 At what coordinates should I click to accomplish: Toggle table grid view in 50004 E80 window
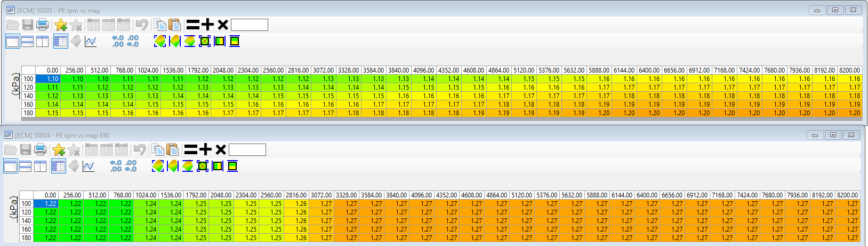pos(59,166)
